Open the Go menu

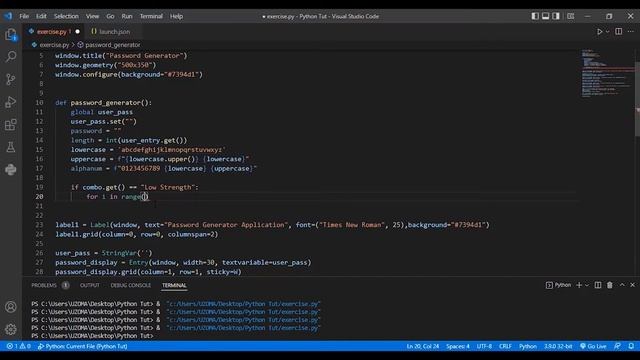pos(110,16)
